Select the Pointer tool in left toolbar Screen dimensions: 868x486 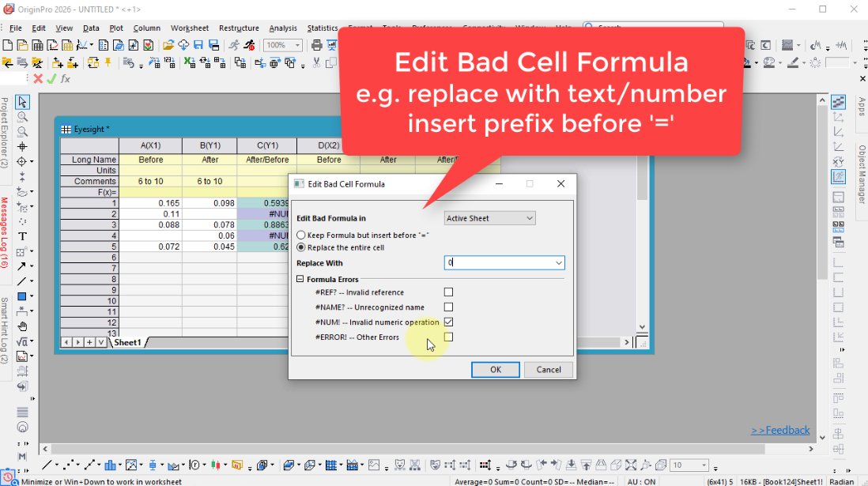[22, 102]
